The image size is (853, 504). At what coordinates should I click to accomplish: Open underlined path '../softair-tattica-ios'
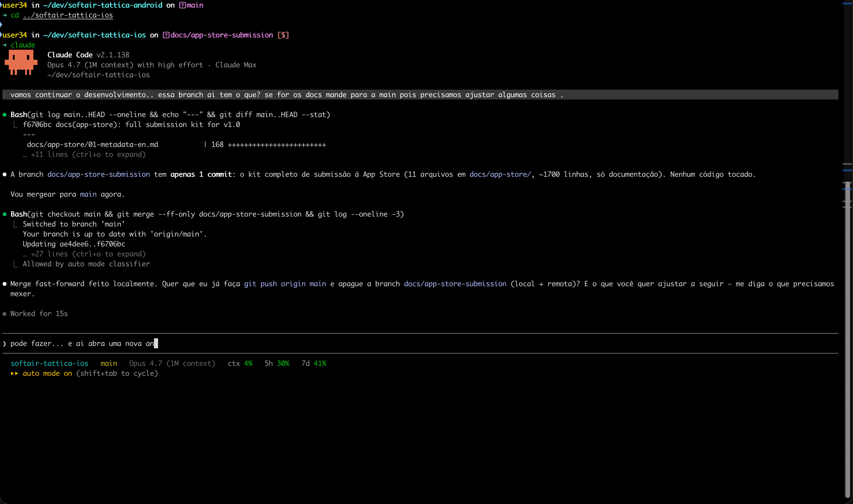(x=68, y=15)
